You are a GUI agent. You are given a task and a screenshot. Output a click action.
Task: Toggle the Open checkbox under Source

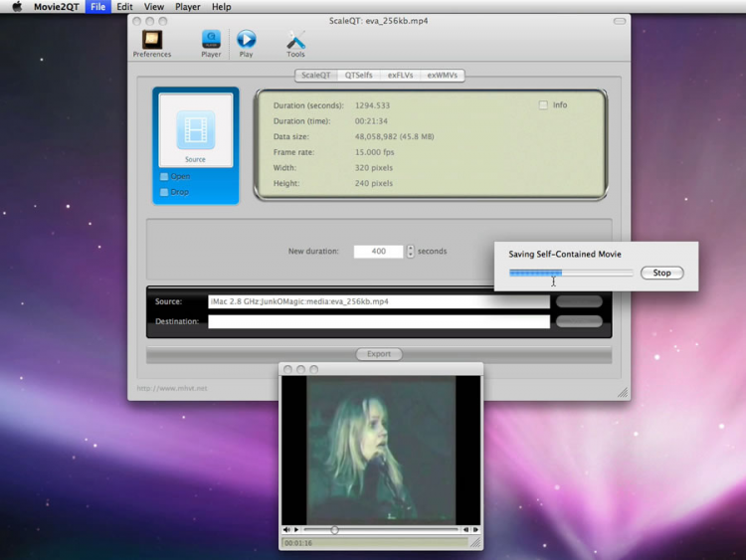164,176
